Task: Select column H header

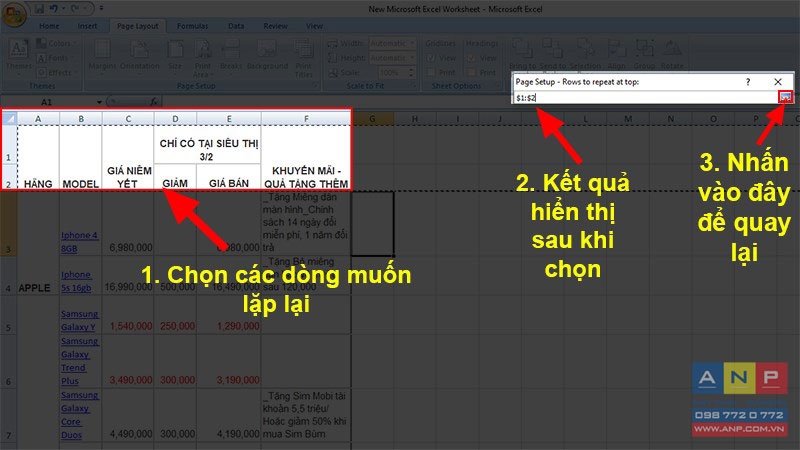Action: click(415, 119)
